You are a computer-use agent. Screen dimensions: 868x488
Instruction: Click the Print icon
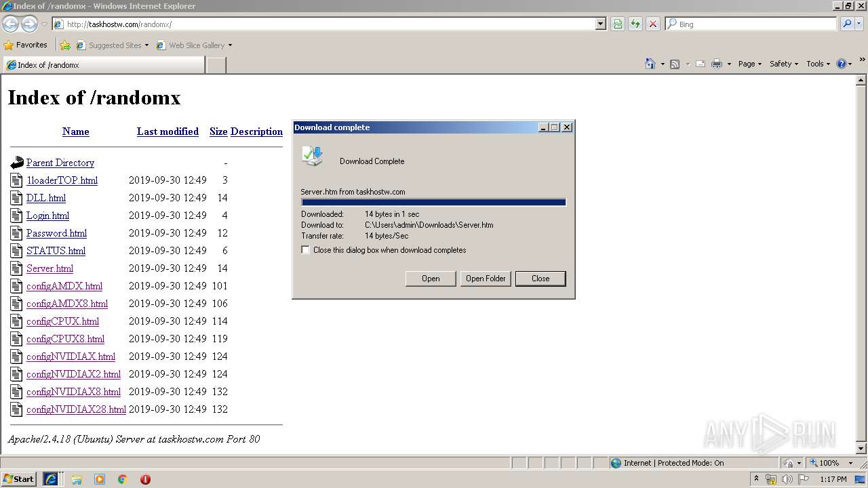coord(717,64)
